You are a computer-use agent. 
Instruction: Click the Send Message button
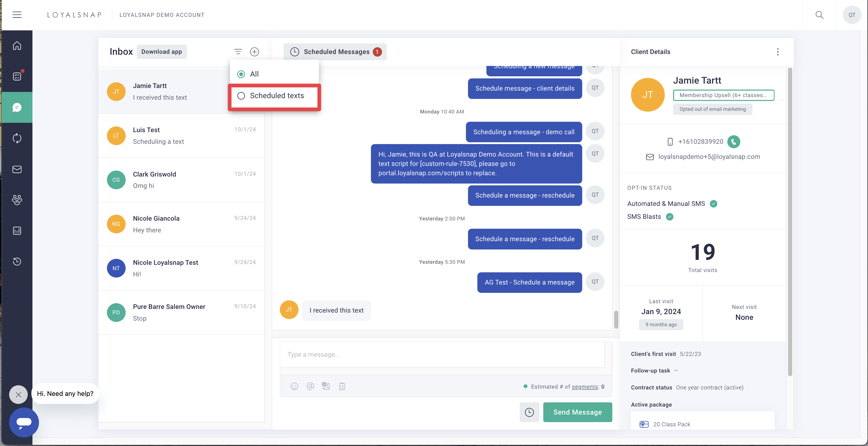click(577, 412)
